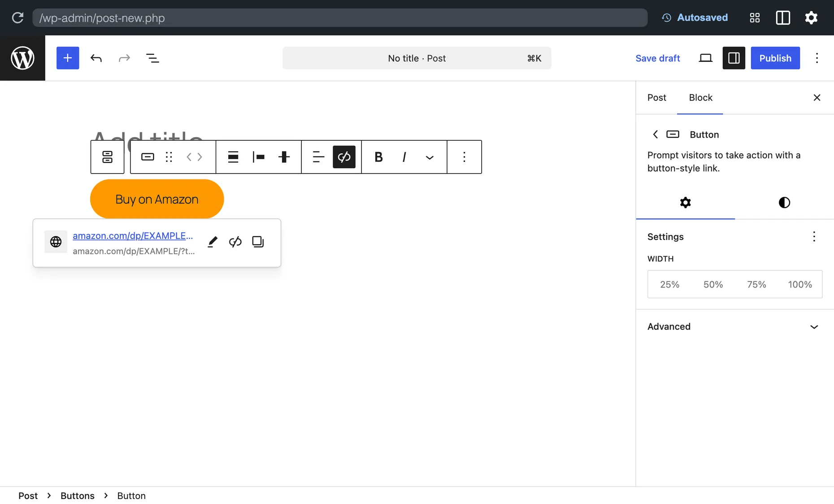Click Save draft
834x504 pixels.
(x=657, y=58)
